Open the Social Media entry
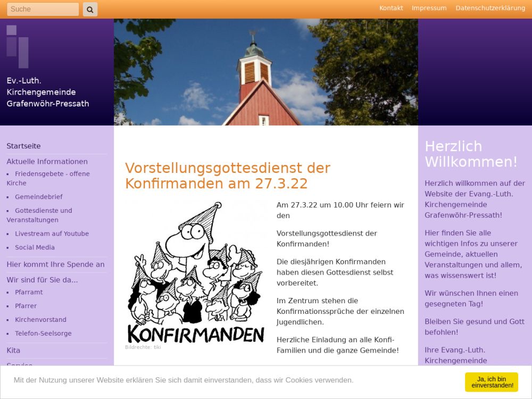 (x=35, y=247)
